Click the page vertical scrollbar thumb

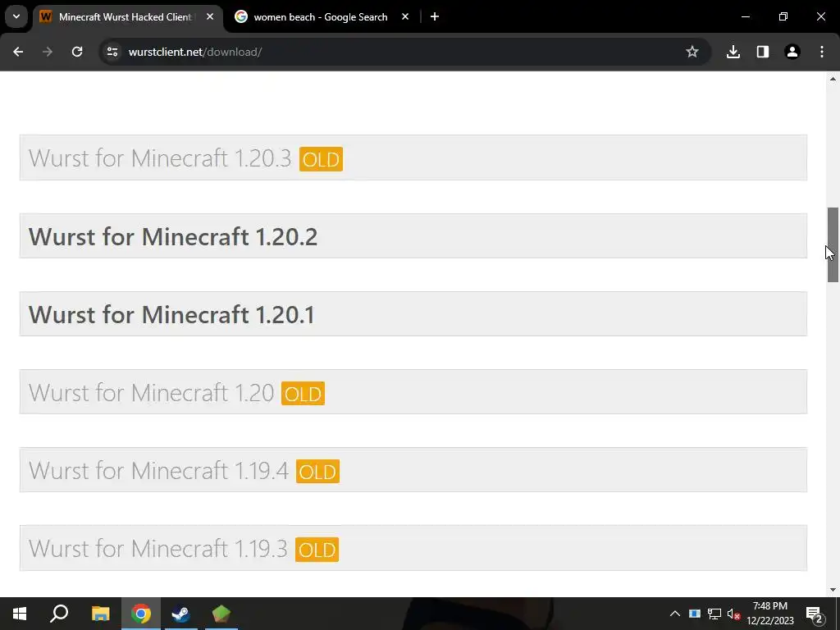833,244
